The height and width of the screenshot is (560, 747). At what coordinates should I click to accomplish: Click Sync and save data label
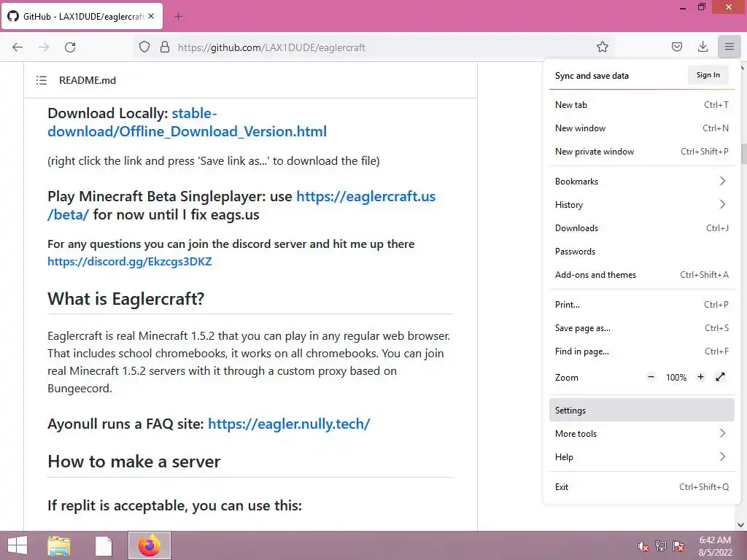point(592,76)
